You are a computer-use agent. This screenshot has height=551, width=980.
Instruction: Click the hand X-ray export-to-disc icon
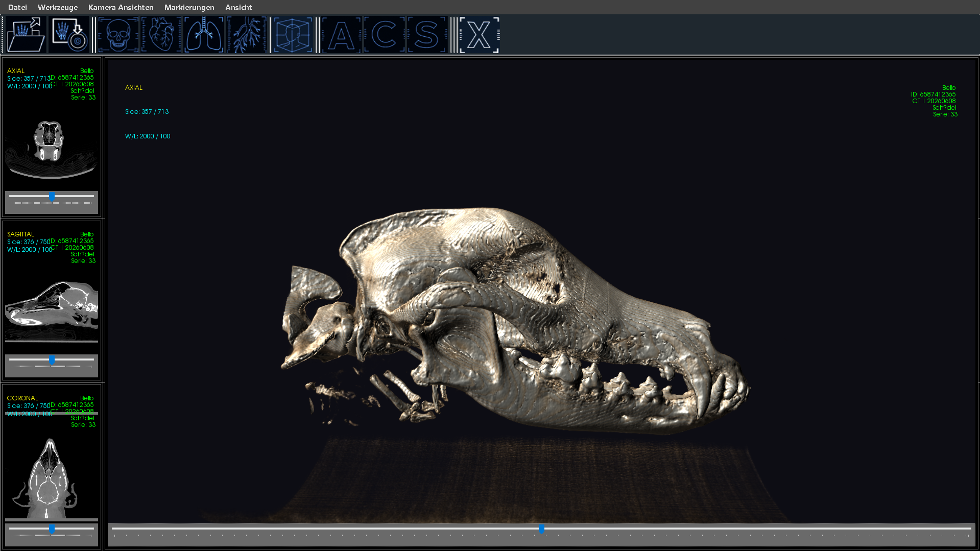tap(69, 35)
